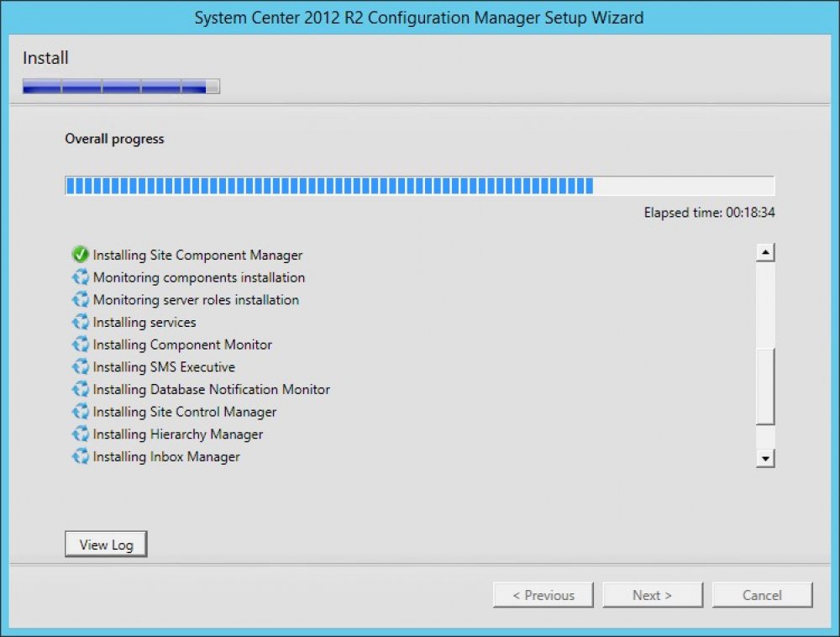Click the progress icon beside Monitoring components installation
The height and width of the screenshot is (637, 840).
pyautogui.click(x=81, y=277)
